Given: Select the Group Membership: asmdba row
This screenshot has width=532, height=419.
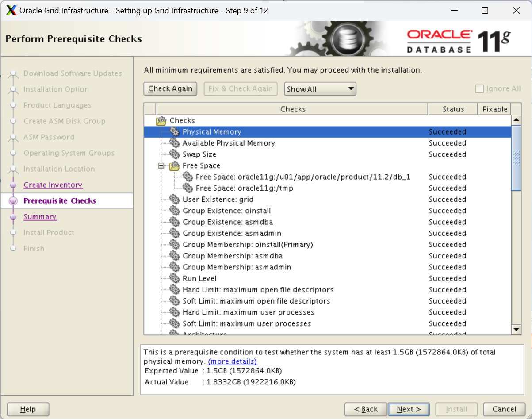Looking at the screenshot, I should point(327,256).
